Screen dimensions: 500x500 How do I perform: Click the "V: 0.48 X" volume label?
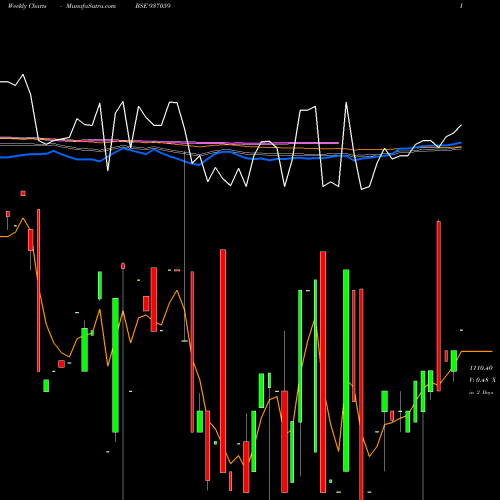point(482,380)
